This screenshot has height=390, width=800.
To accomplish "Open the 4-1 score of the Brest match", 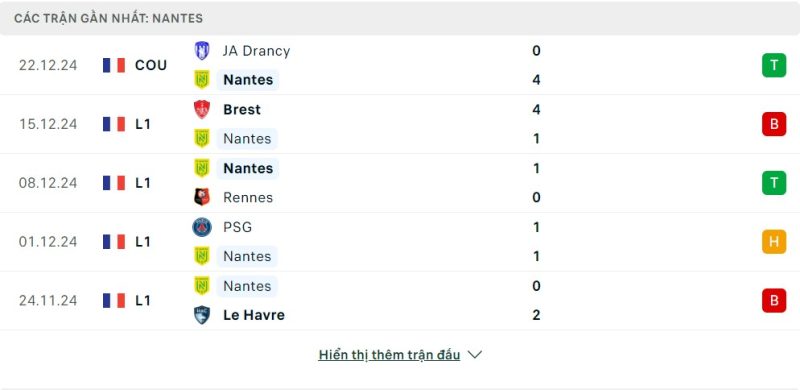I will pyautogui.click(x=536, y=124).
